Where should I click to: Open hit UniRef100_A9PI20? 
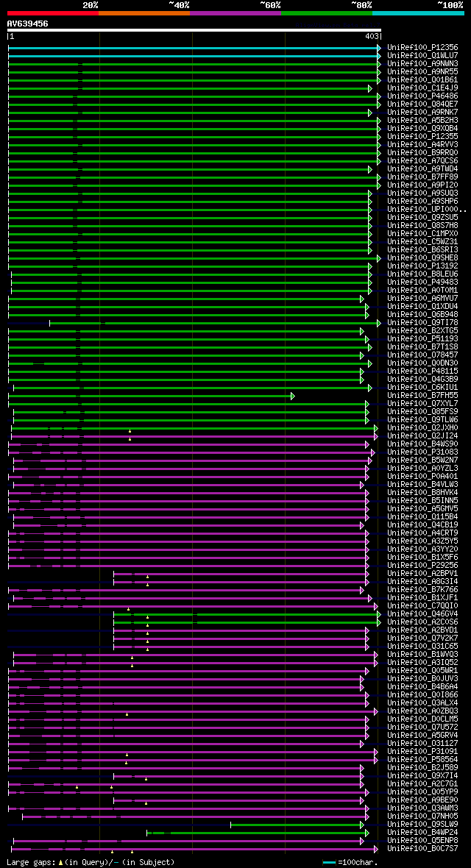(x=422, y=185)
